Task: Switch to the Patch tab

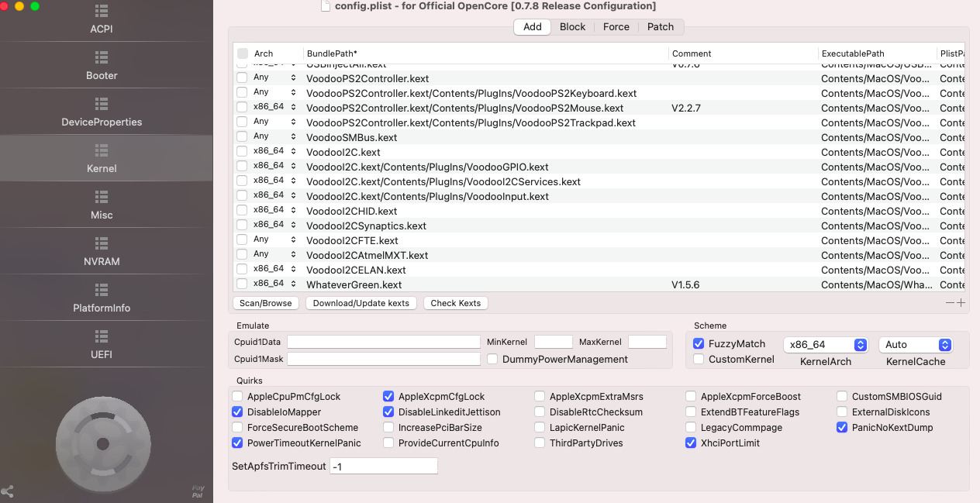Action: [x=661, y=26]
